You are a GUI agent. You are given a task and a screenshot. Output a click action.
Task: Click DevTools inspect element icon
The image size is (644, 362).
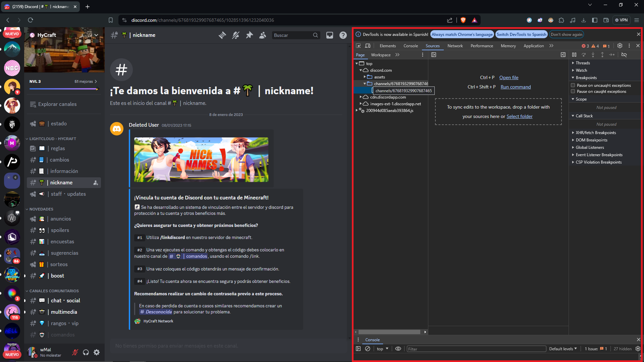[x=358, y=46]
